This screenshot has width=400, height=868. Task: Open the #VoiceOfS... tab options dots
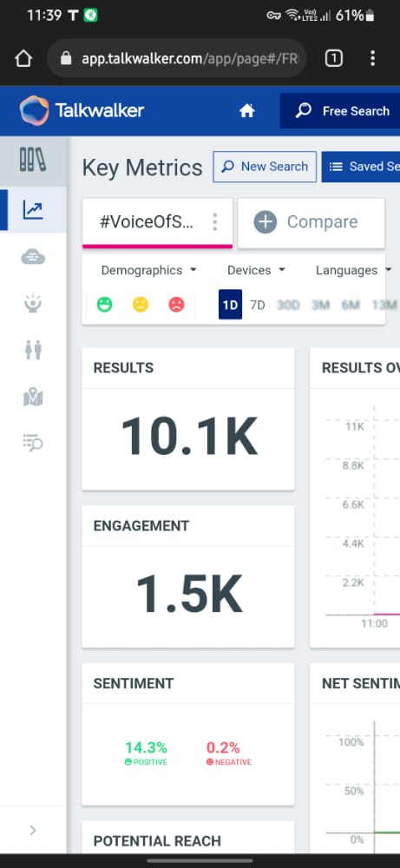[x=214, y=222]
